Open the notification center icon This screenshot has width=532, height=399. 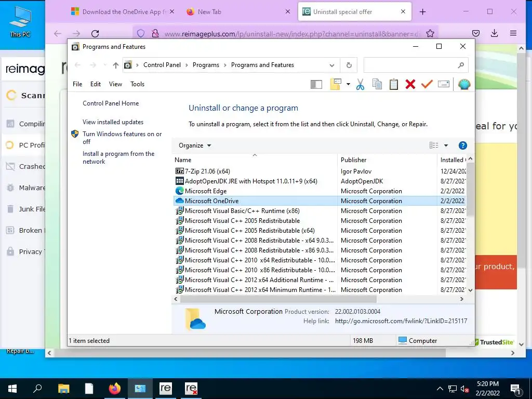point(515,389)
